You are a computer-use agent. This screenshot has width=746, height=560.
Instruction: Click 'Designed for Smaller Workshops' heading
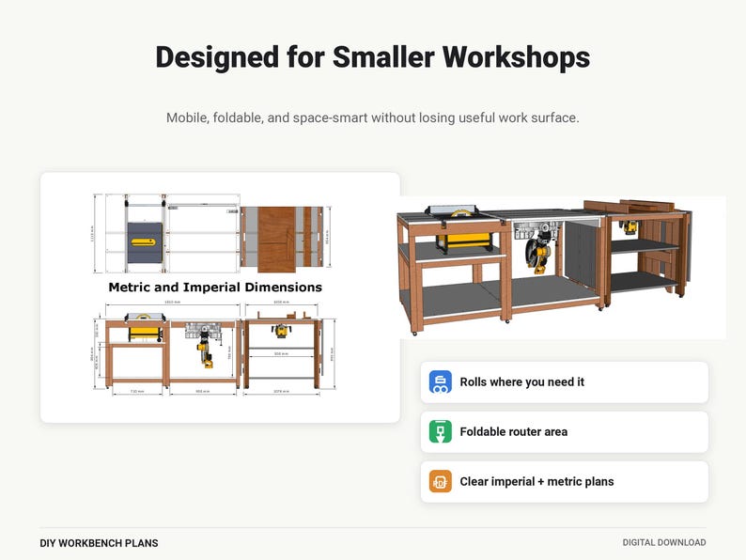tap(372, 57)
